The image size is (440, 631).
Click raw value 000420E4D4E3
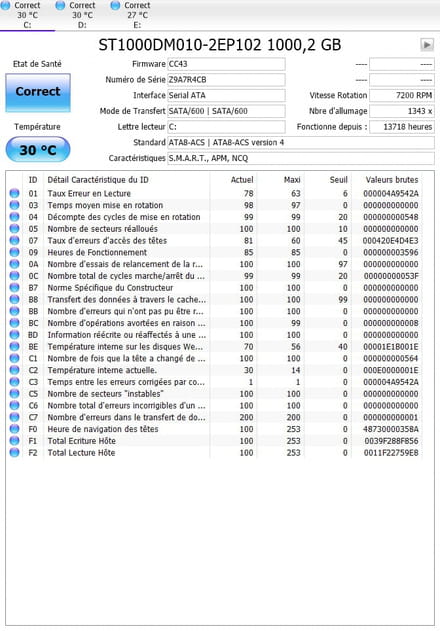click(391, 241)
